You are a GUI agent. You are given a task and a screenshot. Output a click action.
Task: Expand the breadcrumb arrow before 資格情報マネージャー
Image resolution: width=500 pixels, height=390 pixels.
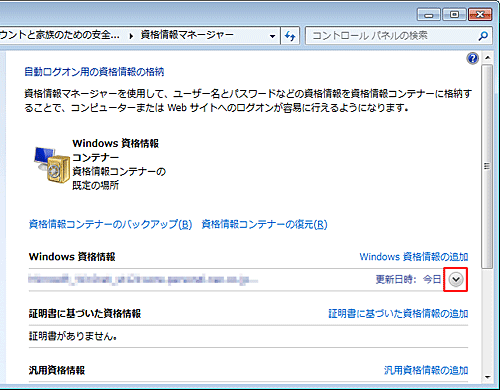pyautogui.click(x=131, y=36)
